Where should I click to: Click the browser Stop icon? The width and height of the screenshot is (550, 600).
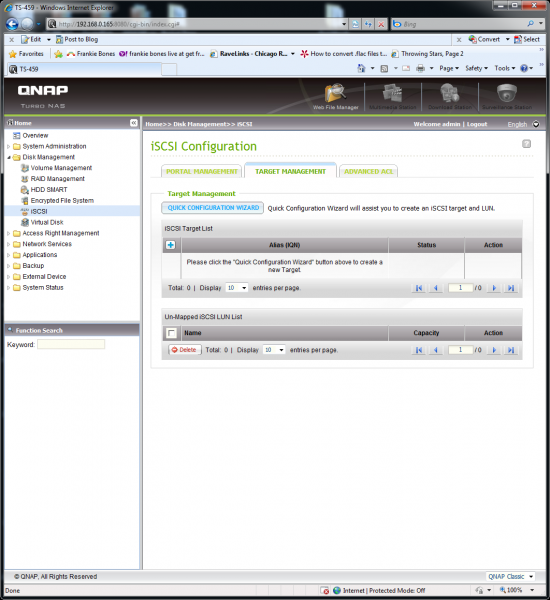pos(381,24)
